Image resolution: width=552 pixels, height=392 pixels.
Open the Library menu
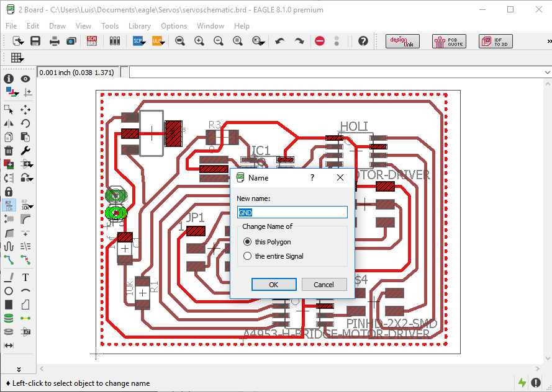140,26
